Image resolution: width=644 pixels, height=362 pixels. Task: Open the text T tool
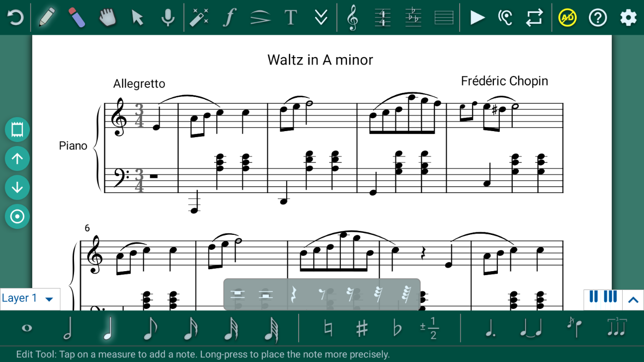pyautogui.click(x=291, y=18)
